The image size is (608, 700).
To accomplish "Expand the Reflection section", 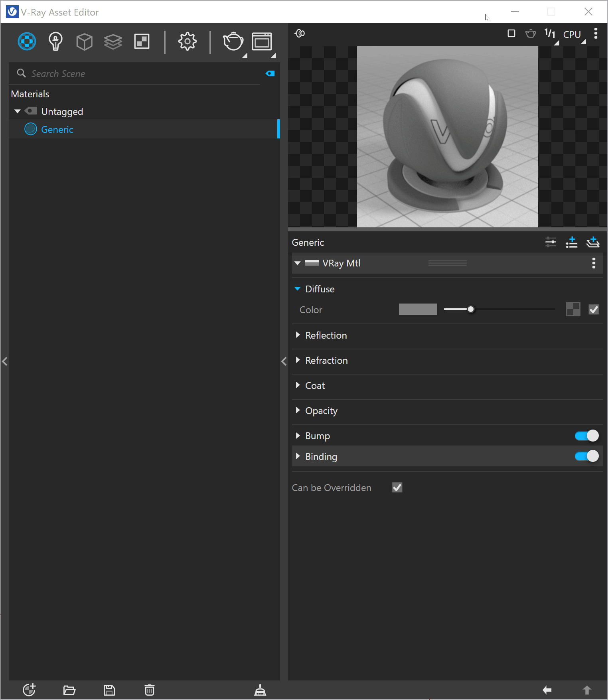I will pyautogui.click(x=298, y=335).
